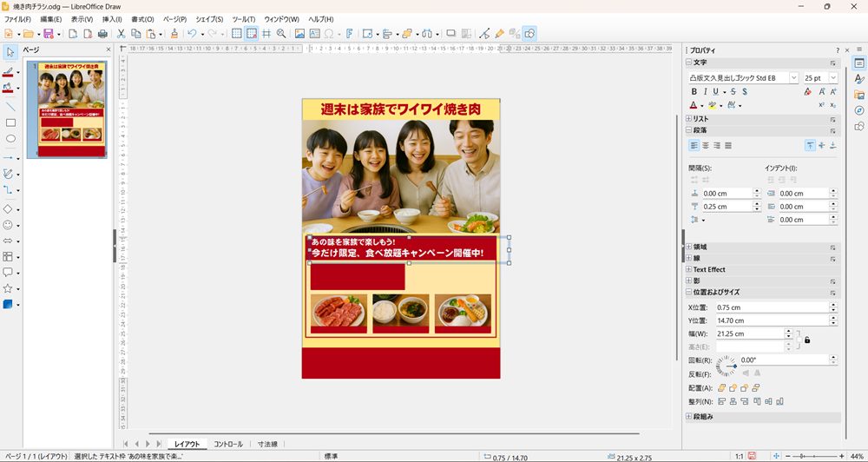
Task: Click the font color red swatch
Action: (x=693, y=105)
